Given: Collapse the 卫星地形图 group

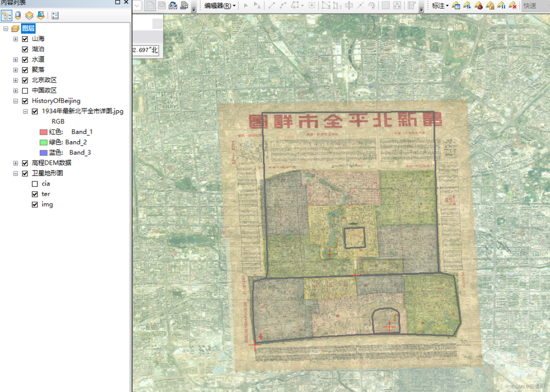Looking at the screenshot, I should tap(16, 173).
